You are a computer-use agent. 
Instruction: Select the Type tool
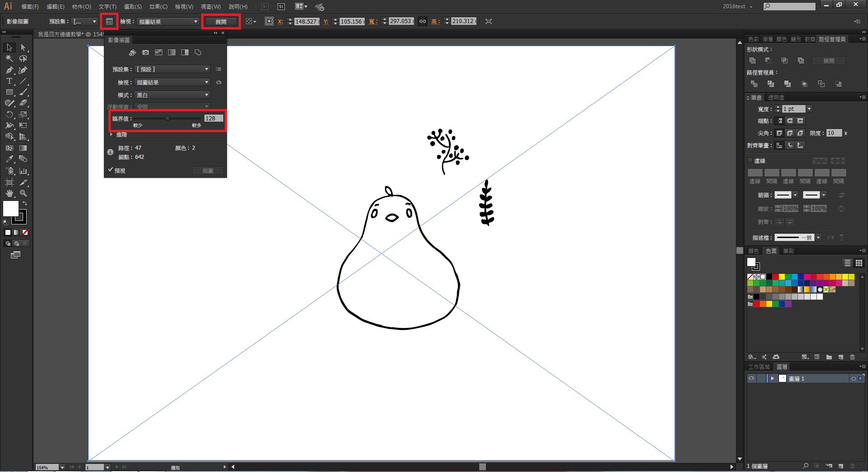(x=9, y=81)
